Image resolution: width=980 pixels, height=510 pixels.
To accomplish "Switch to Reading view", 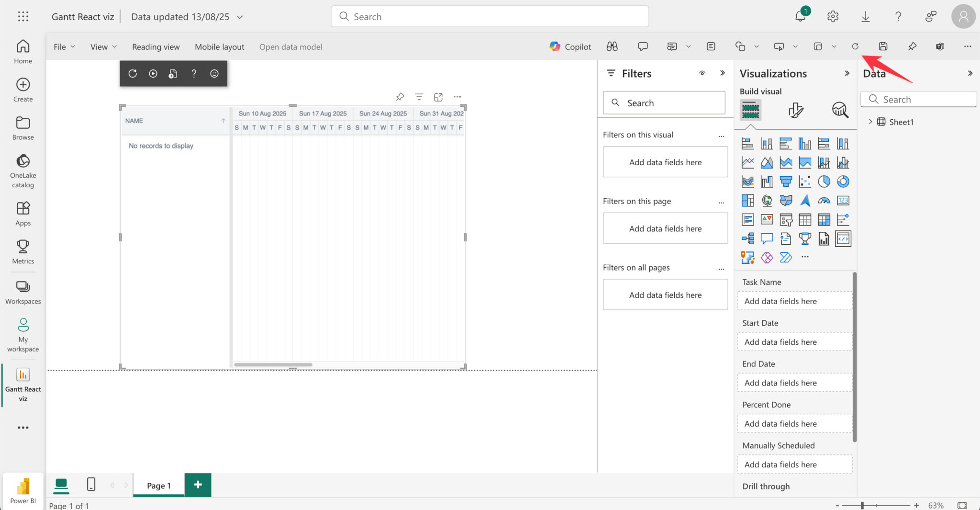I will 156,46.
